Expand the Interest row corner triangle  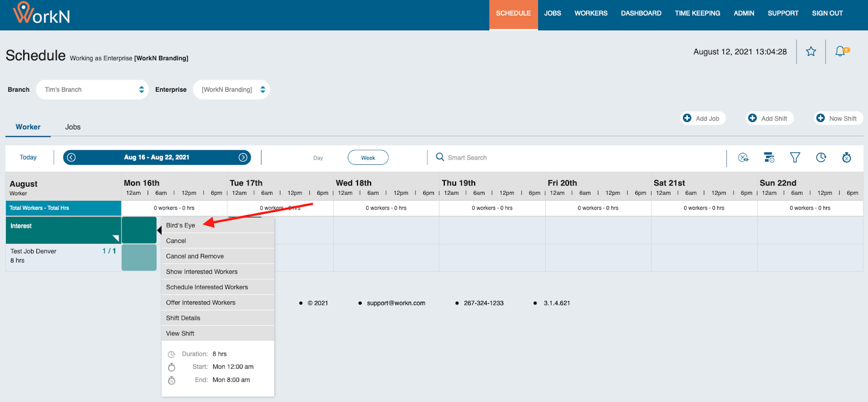pos(116,238)
